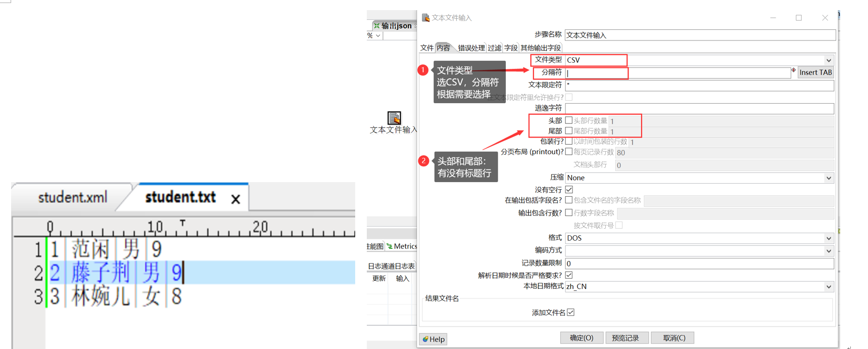Close the 文本文件输入 dialog window

tap(825, 18)
